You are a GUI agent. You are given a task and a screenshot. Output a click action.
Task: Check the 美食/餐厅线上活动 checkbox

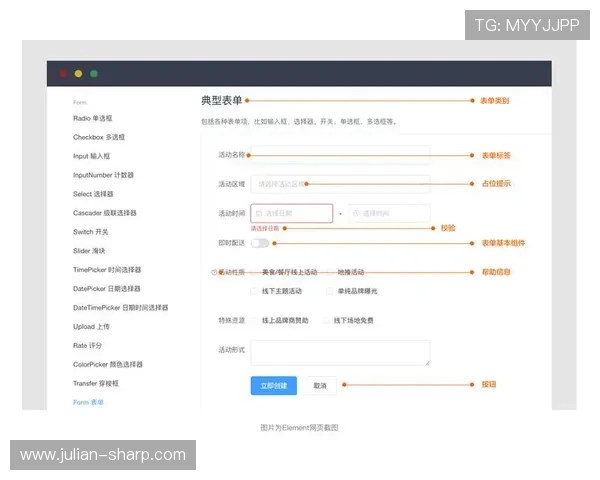tap(254, 272)
